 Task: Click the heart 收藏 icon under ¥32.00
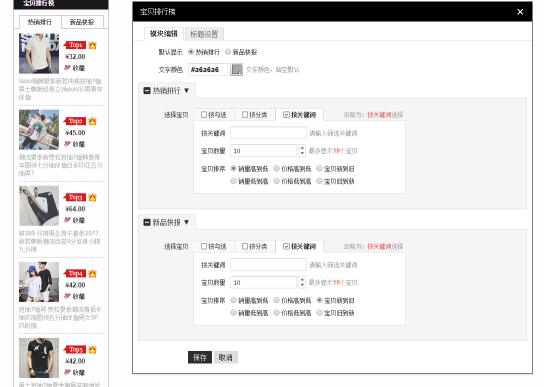67,68
